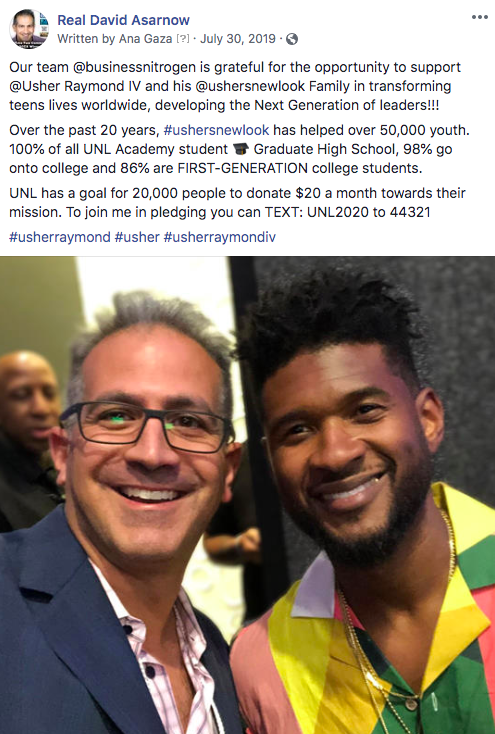This screenshot has height=734, width=495.
Task: Open the #usher hashtag
Action: (137, 237)
